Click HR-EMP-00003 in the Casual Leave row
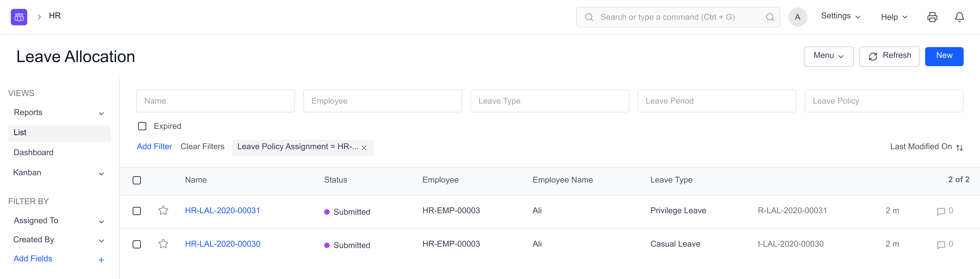This screenshot has height=279, width=980. click(451, 244)
